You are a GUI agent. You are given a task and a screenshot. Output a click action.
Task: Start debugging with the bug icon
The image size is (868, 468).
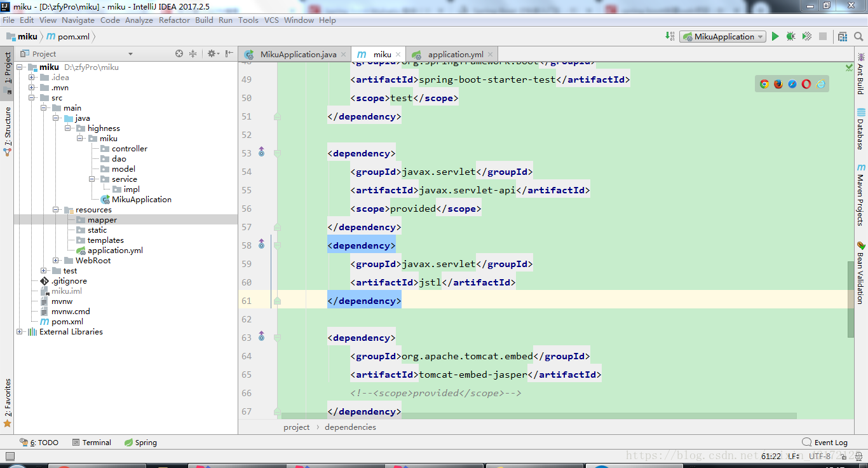click(x=790, y=37)
